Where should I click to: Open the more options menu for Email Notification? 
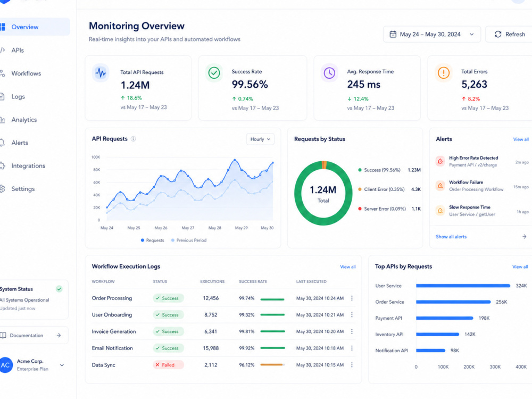coord(352,348)
